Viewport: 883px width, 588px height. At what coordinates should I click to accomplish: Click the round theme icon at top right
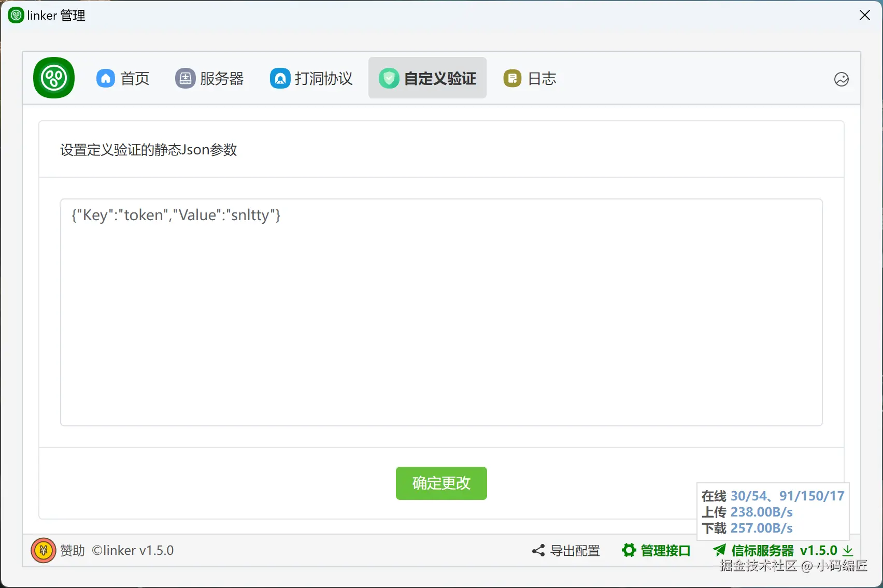tap(842, 79)
